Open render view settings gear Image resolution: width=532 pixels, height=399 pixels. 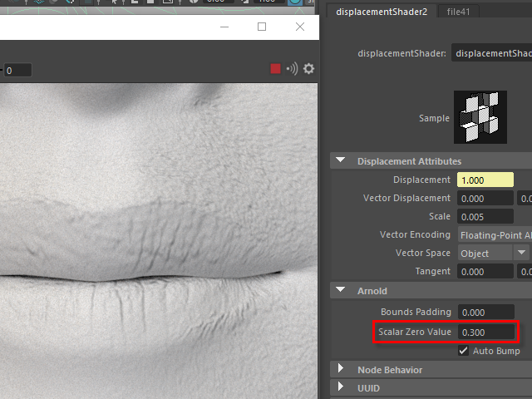coord(309,69)
